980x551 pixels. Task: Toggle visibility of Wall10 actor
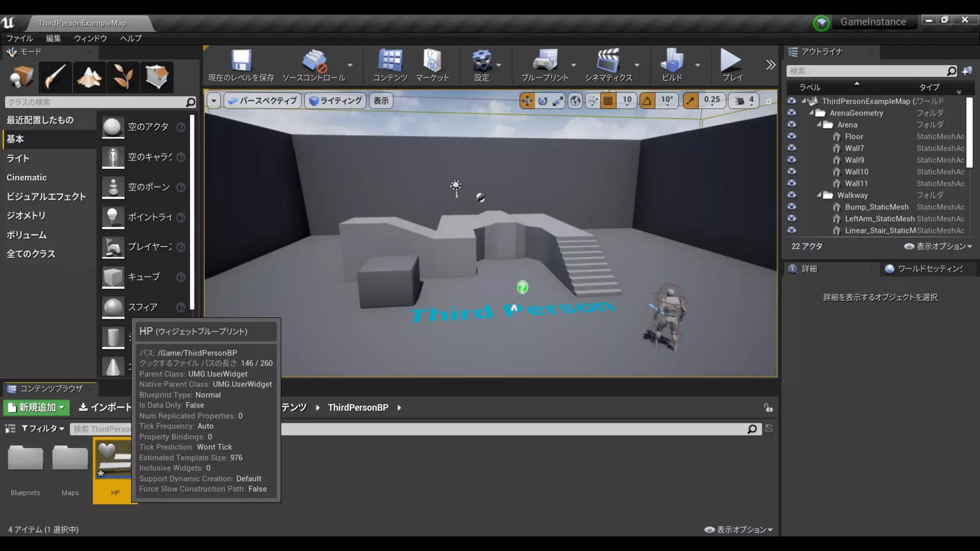coord(791,172)
